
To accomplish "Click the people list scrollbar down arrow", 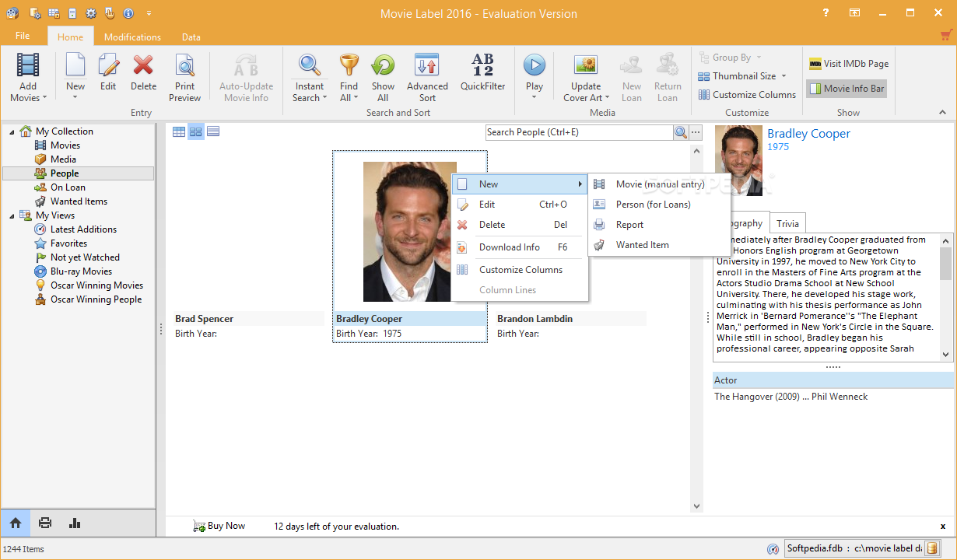I will click(x=697, y=506).
